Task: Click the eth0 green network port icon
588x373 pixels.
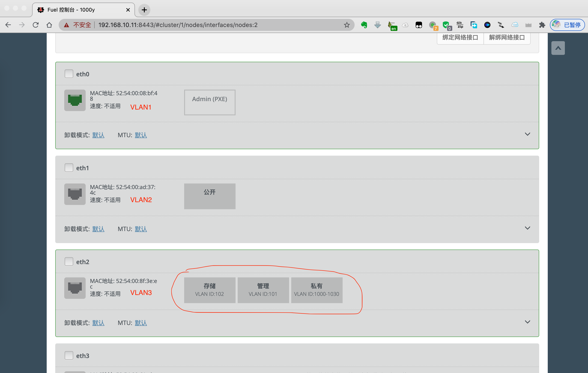Action: tap(75, 100)
